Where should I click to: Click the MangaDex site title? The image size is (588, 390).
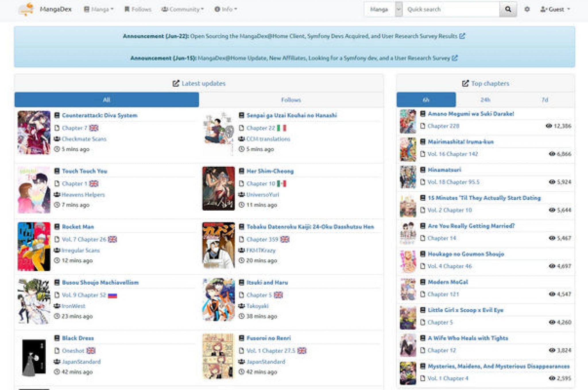click(x=55, y=9)
